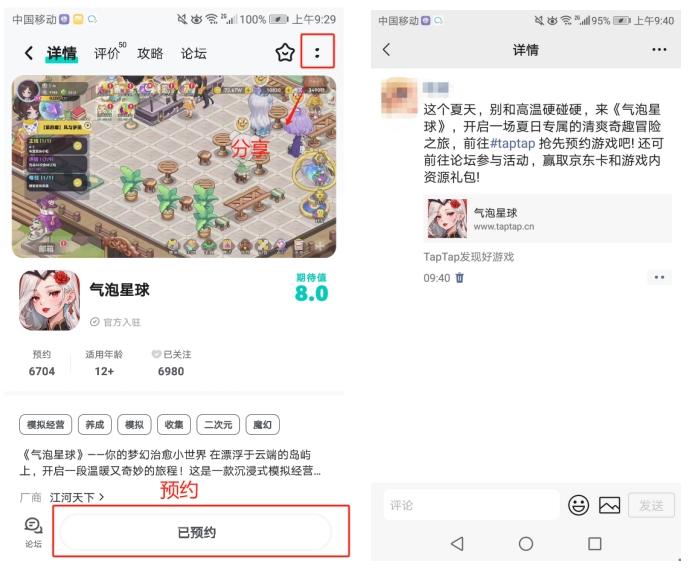This screenshot has height=575, width=699.
Task: Toggle the 已关注 follow heart
Action: 156,354
